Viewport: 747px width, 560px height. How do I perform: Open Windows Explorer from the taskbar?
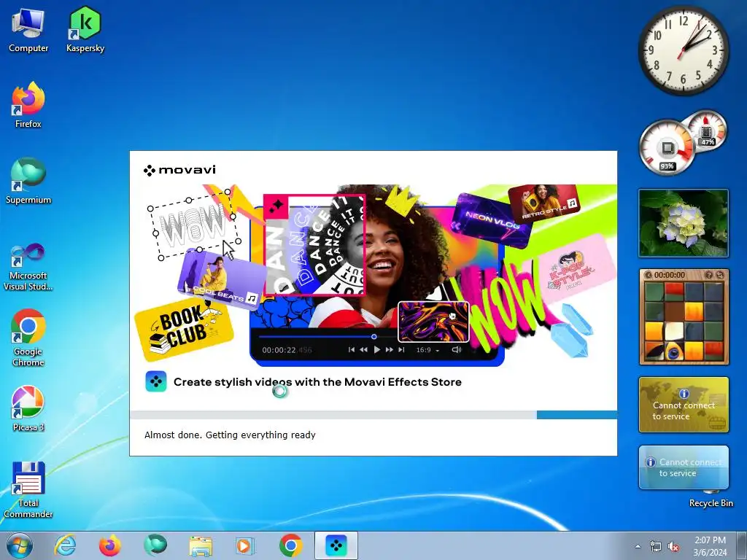pos(200,545)
